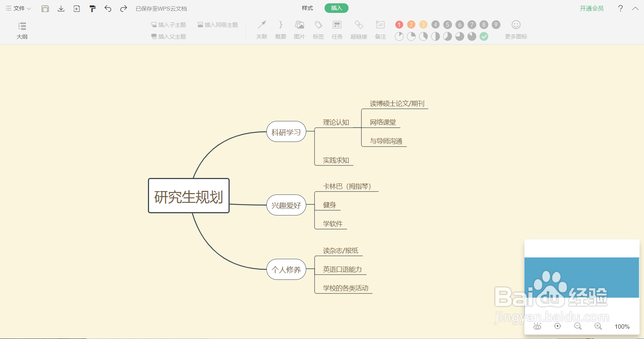Select the 与导师沟通 subtopic
The height and width of the screenshot is (339, 644).
click(386, 141)
